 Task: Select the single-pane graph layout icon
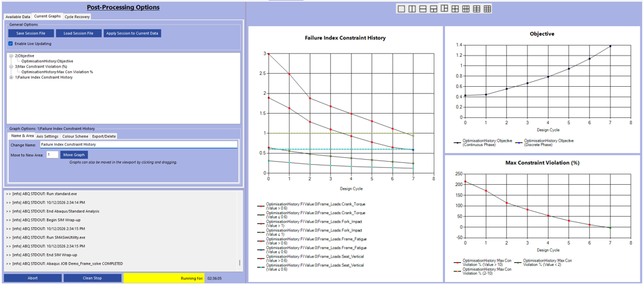pyautogui.click(x=401, y=9)
